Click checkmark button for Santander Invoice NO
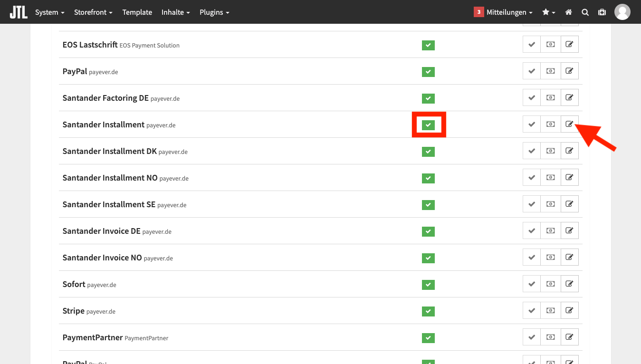The image size is (641, 364). coord(532,257)
